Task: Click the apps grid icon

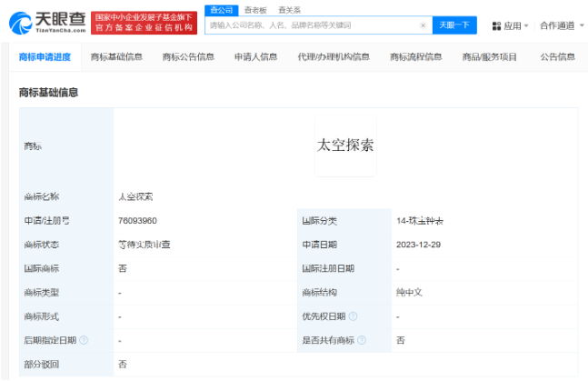Action: [x=496, y=25]
